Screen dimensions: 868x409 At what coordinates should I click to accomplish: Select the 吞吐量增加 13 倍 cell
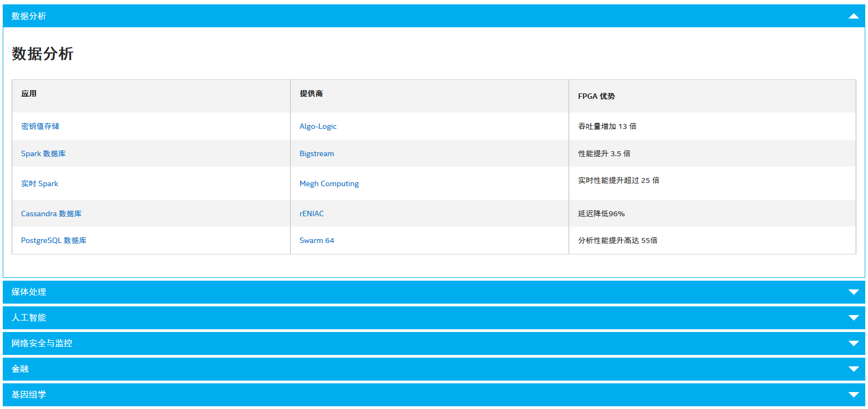[712, 126]
